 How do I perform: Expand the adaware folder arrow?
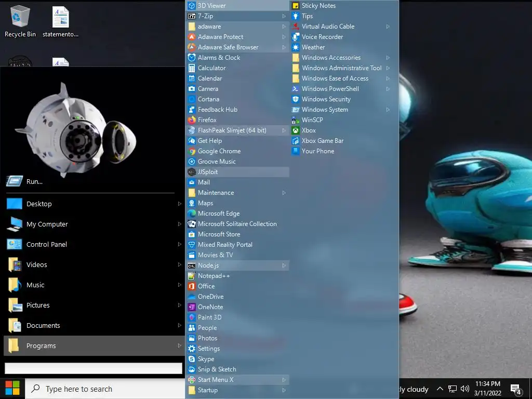[x=284, y=26]
